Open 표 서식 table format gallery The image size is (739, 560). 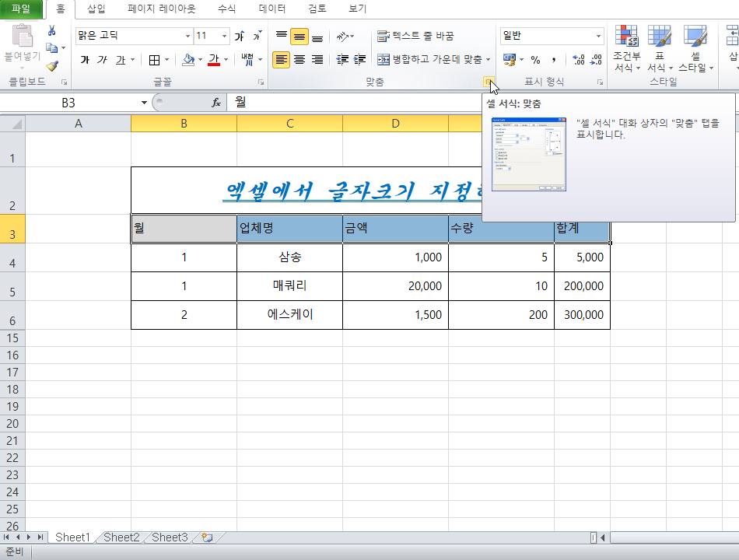coord(660,49)
